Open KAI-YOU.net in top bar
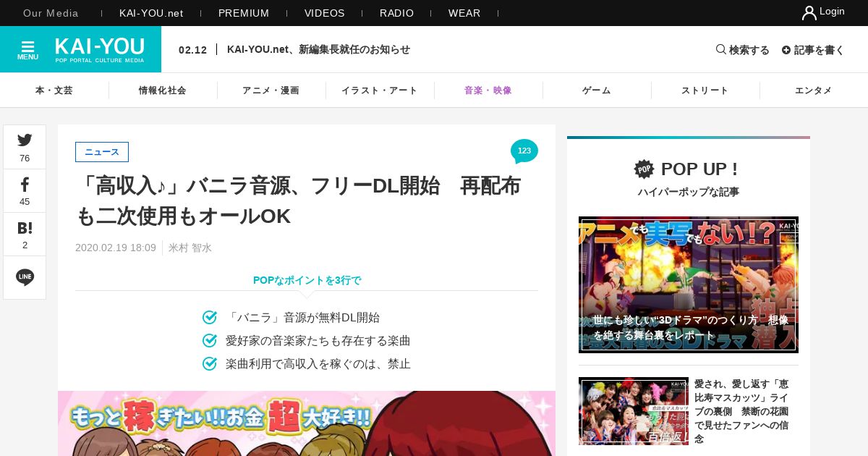The image size is (868, 456). 151,13
